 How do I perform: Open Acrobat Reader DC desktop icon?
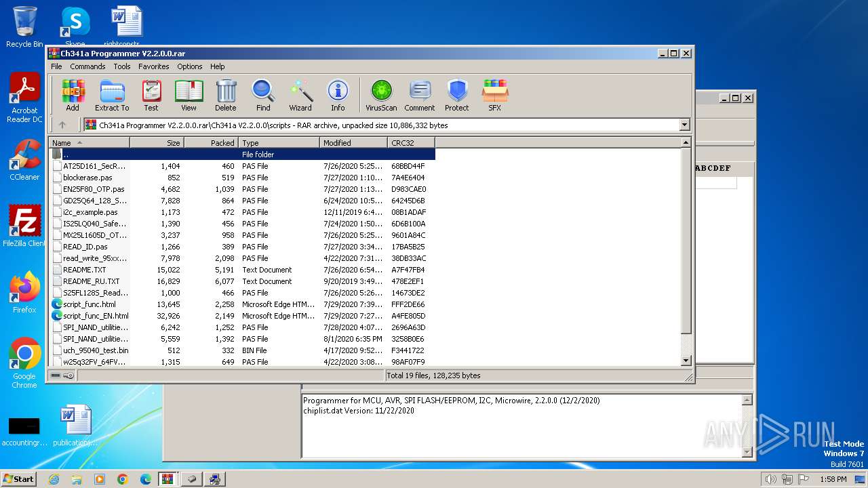24,98
